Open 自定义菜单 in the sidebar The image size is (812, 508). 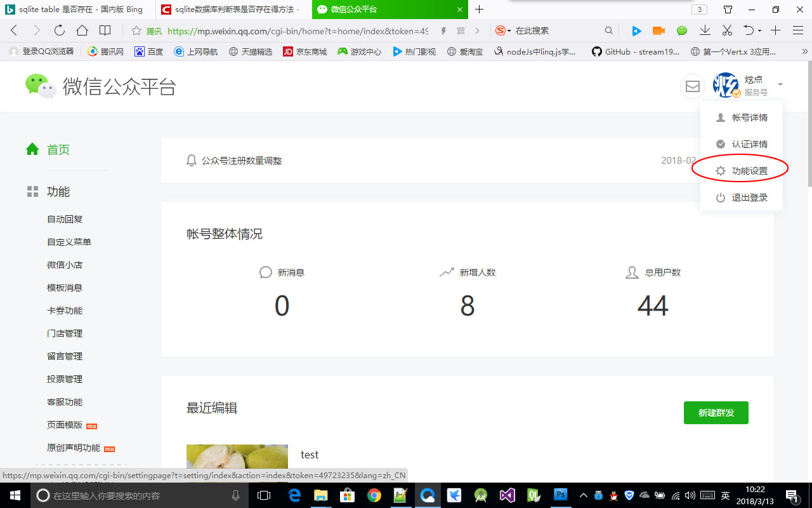coord(69,242)
